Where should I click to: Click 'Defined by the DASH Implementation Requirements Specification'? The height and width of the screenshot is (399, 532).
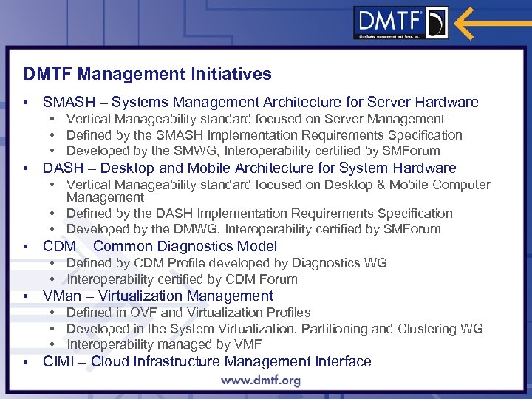tap(259, 214)
